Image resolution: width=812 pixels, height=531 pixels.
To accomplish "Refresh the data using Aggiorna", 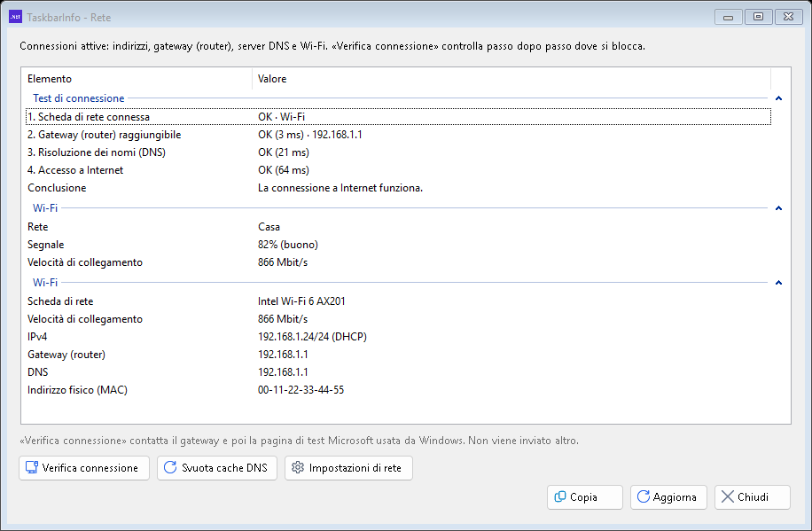I will [668, 496].
